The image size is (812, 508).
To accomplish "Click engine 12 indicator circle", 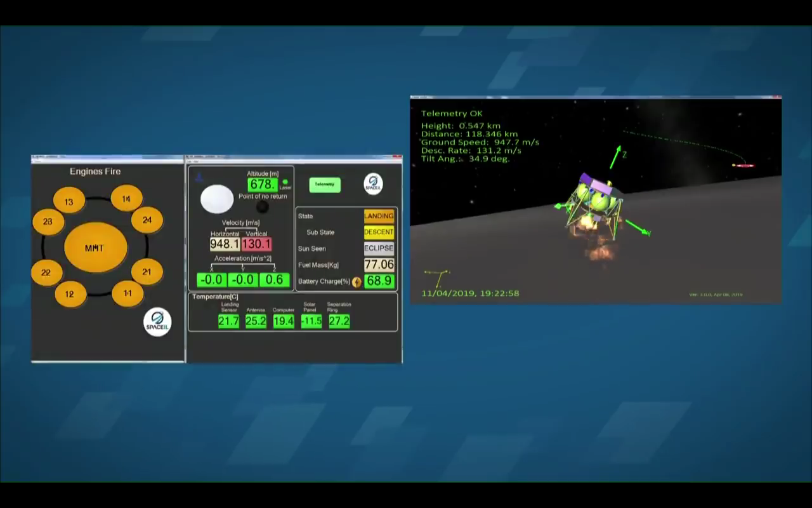I will tap(70, 294).
